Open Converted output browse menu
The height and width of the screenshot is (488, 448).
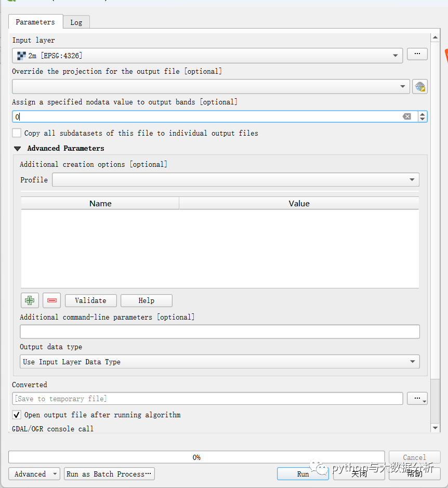pyautogui.click(x=417, y=399)
